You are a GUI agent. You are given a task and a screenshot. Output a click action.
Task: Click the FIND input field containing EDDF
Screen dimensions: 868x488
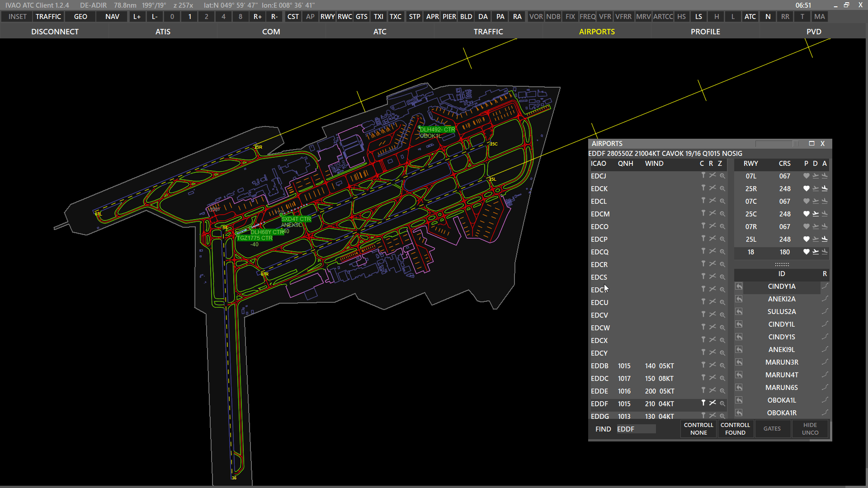[636, 429]
